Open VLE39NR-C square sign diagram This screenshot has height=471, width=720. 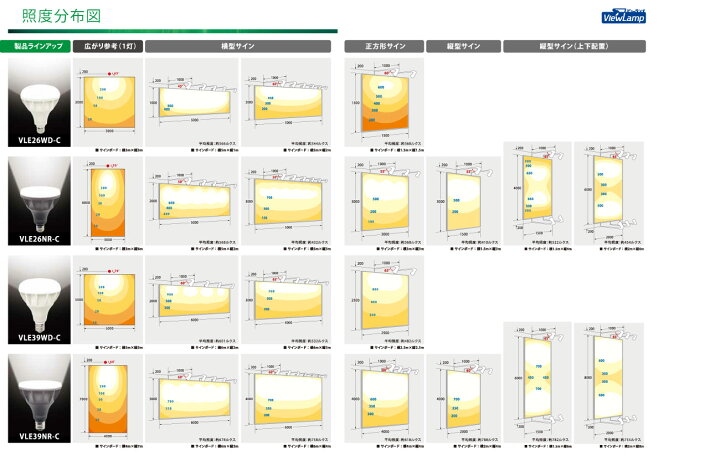tap(384, 398)
